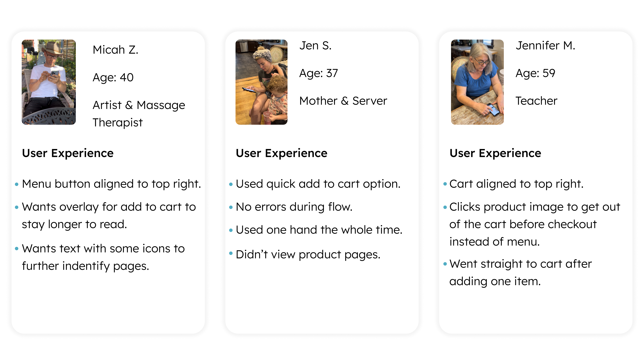Screen dimensions: 644x346
Task: Open Jennifer M.'s profile photo
Action: pyautogui.click(x=477, y=82)
